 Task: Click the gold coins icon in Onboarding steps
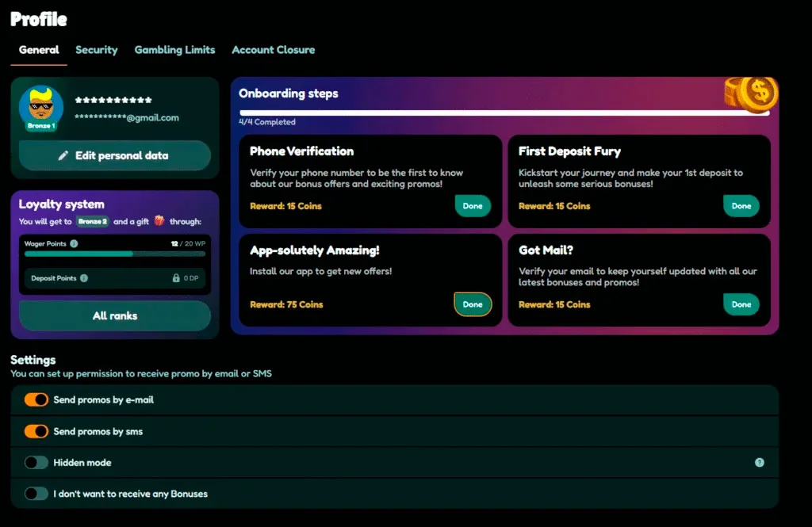(x=751, y=94)
